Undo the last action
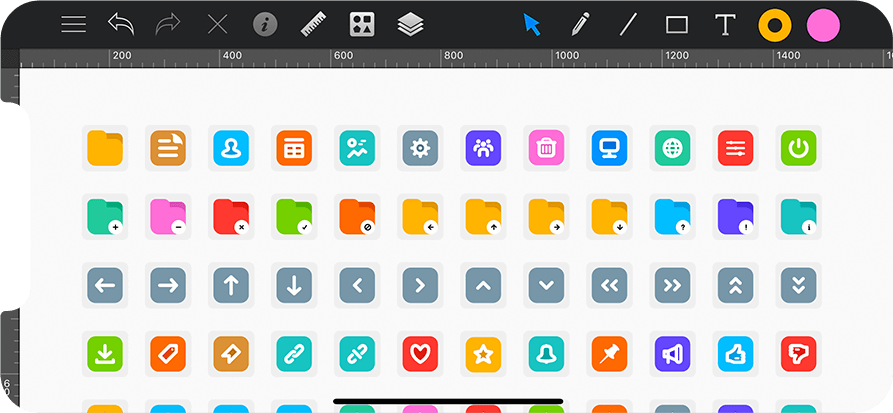The width and height of the screenshot is (893, 413). click(121, 24)
